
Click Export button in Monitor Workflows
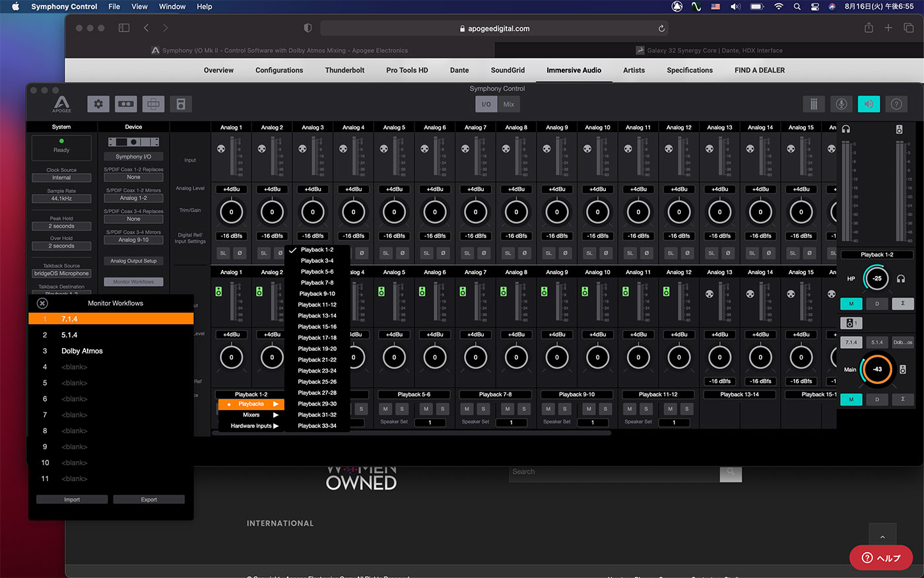pyautogui.click(x=149, y=499)
